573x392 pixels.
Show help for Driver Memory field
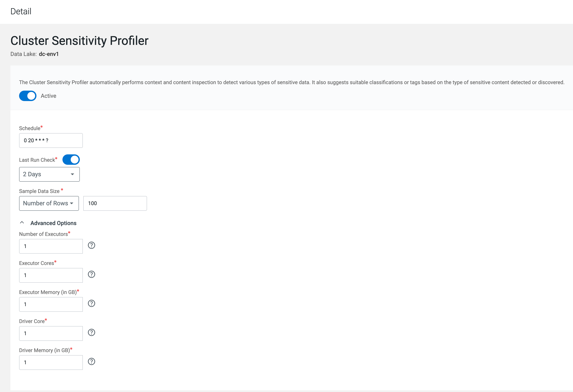pyautogui.click(x=92, y=362)
